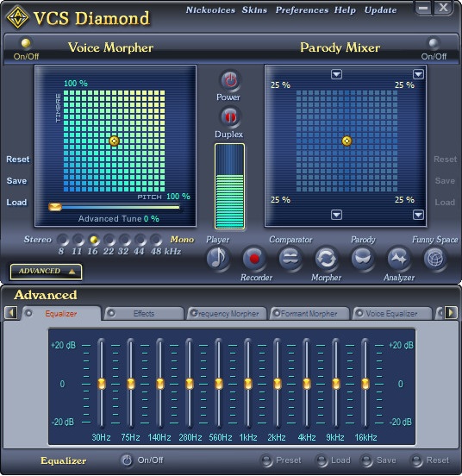This screenshot has height=476, width=462.
Task: Select 22 kHz sample rate
Action: pos(109,240)
